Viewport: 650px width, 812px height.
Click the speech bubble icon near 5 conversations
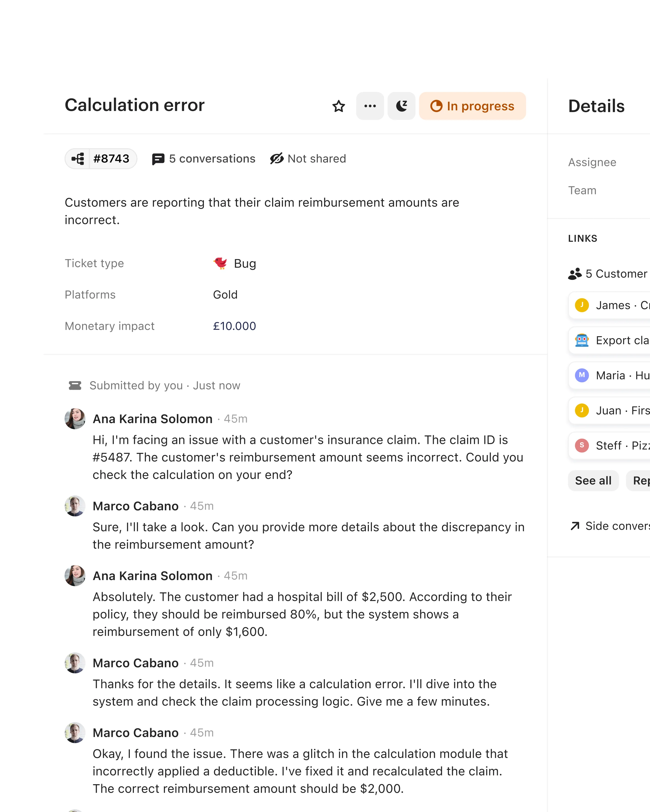pyautogui.click(x=158, y=159)
